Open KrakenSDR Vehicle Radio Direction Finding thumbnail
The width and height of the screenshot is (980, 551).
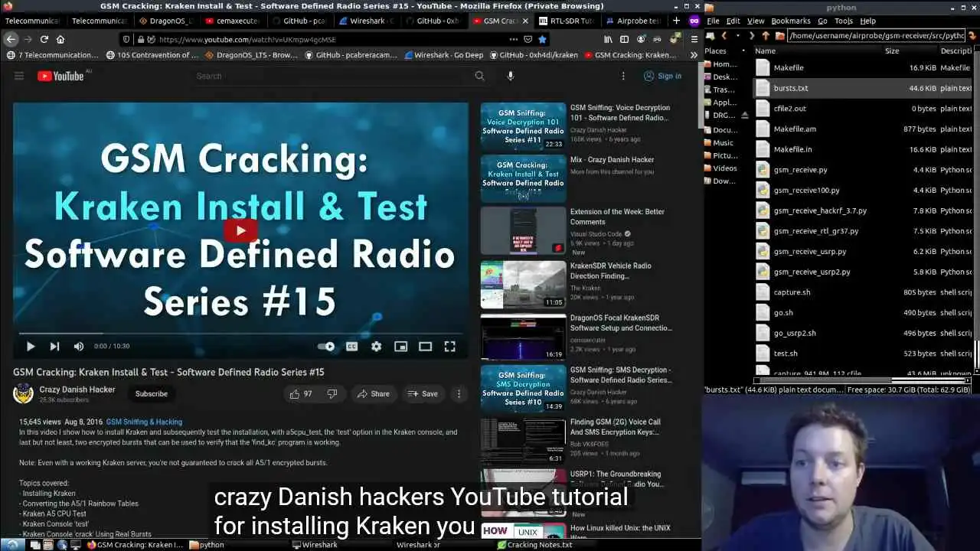[x=523, y=285]
